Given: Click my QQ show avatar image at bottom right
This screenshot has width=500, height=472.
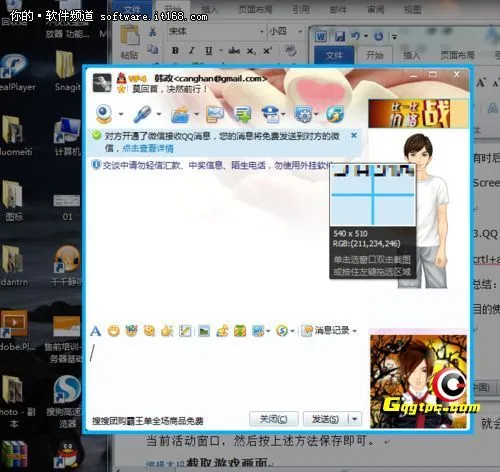Looking at the screenshot, I should (x=418, y=382).
